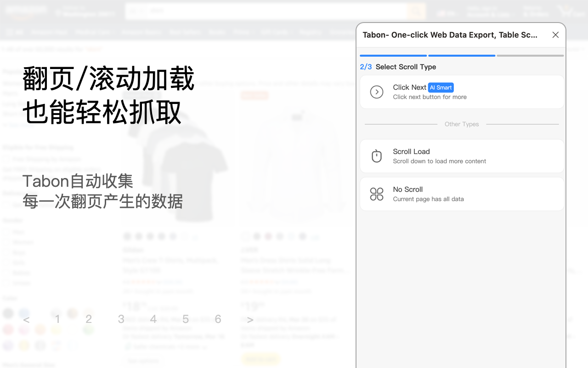Select page 2 in the pagination

(x=89, y=319)
